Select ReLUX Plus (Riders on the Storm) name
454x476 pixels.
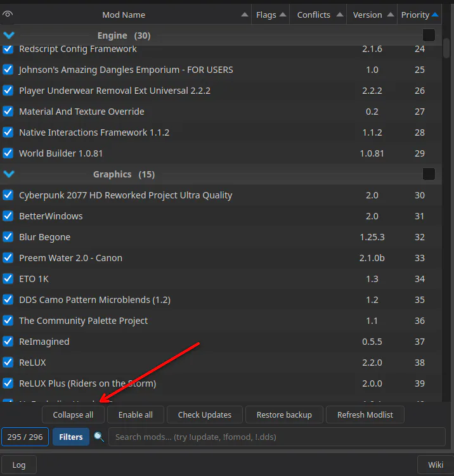tap(88, 383)
